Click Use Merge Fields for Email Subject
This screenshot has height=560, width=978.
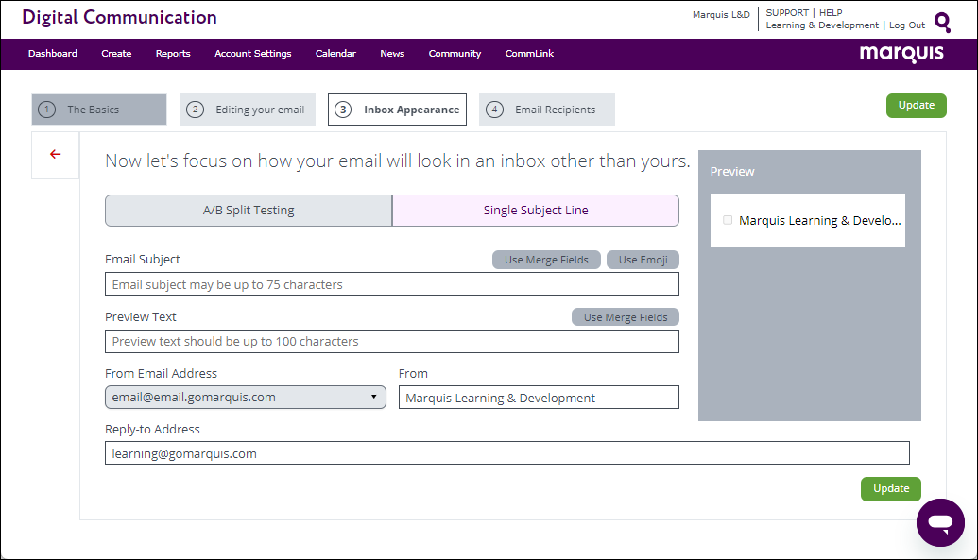(x=546, y=260)
